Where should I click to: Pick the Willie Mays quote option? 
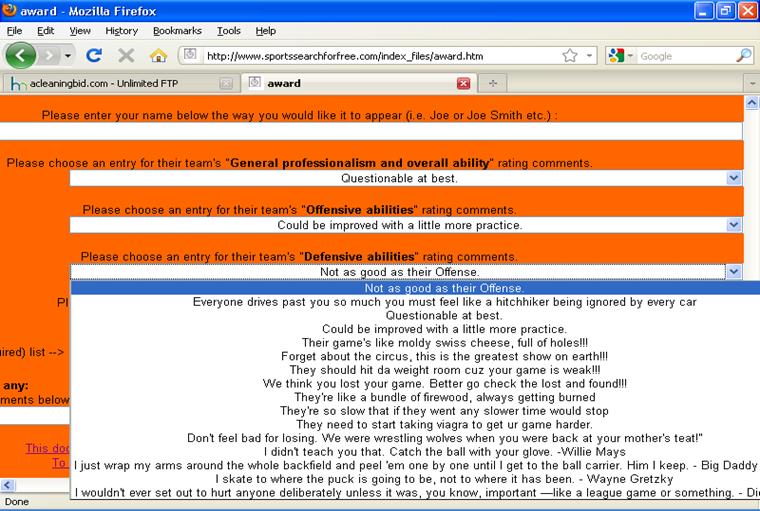(415, 452)
